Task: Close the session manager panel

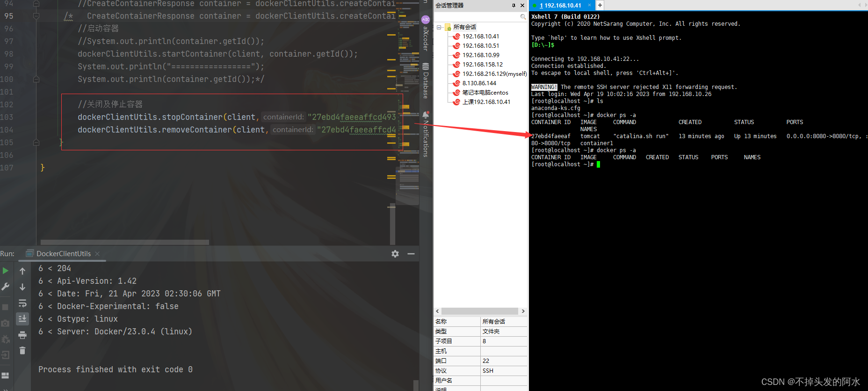Action: (x=522, y=6)
